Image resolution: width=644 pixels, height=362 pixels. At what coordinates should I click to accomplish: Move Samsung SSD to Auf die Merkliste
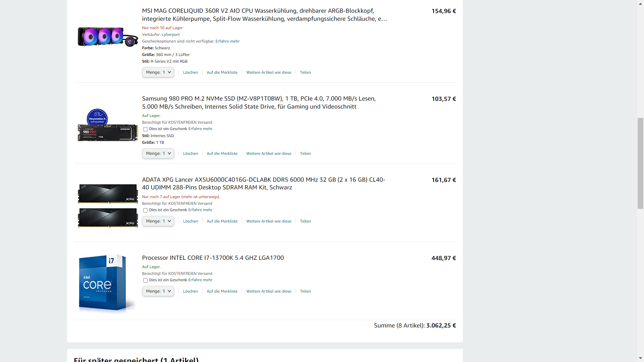click(x=222, y=154)
